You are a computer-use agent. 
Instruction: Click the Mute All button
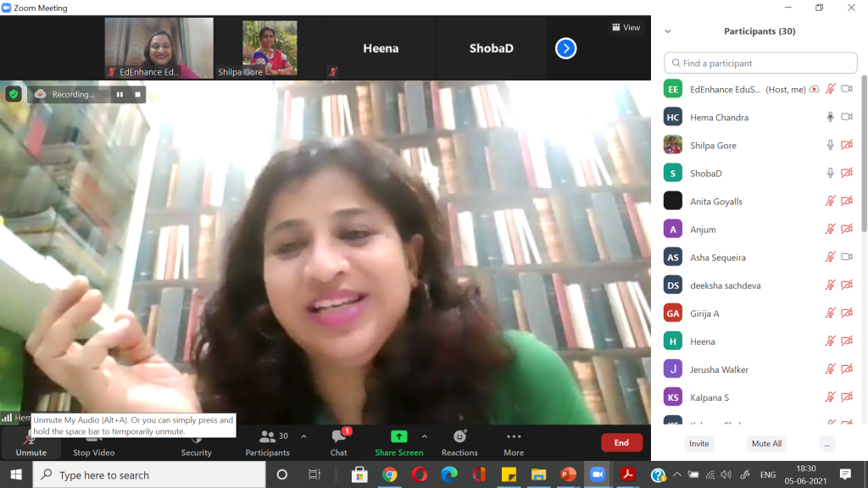pos(766,443)
